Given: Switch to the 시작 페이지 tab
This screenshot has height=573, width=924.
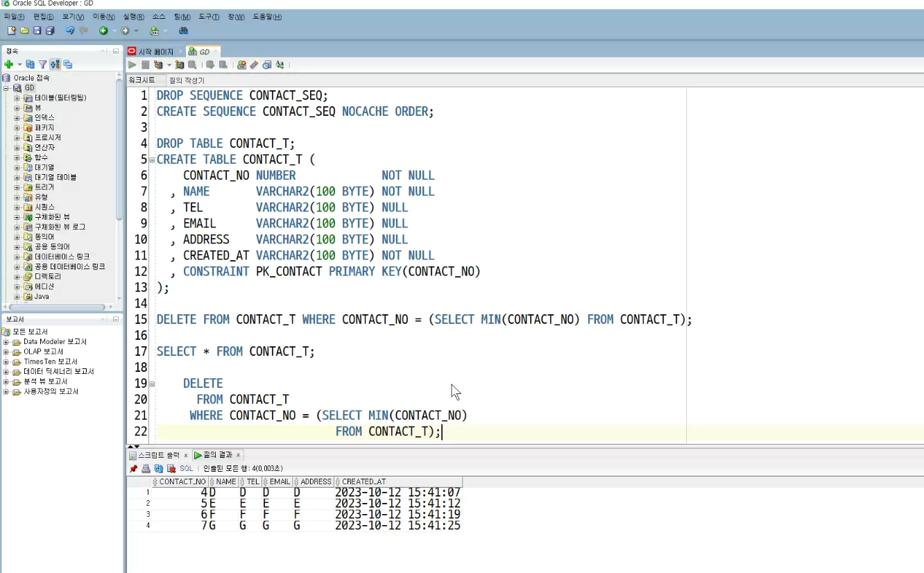Looking at the screenshot, I should (x=156, y=51).
